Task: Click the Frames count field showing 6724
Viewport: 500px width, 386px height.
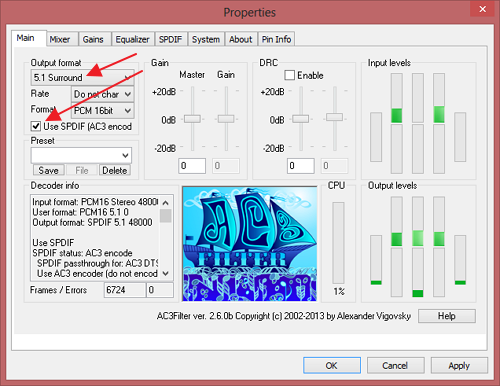Action: click(x=125, y=290)
